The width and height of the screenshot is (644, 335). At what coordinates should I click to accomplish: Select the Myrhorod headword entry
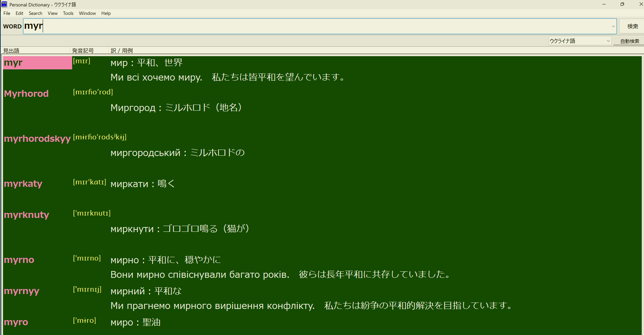click(x=26, y=94)
